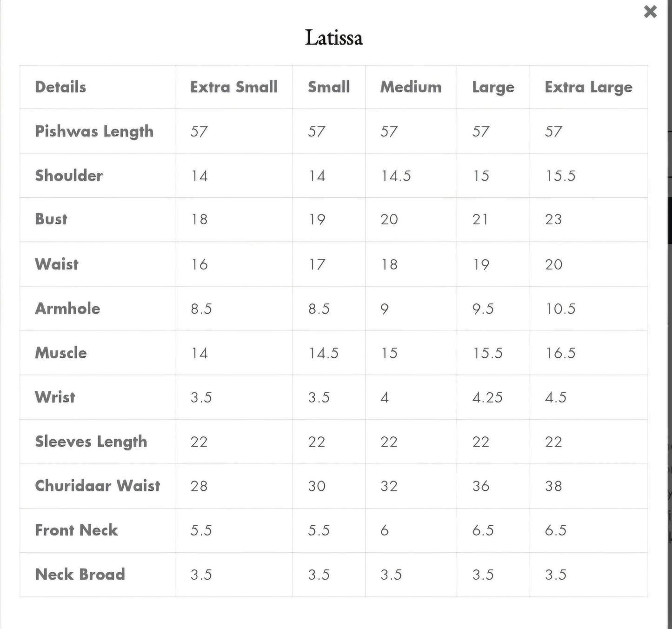Select the Small column header

tap(328, 87)
